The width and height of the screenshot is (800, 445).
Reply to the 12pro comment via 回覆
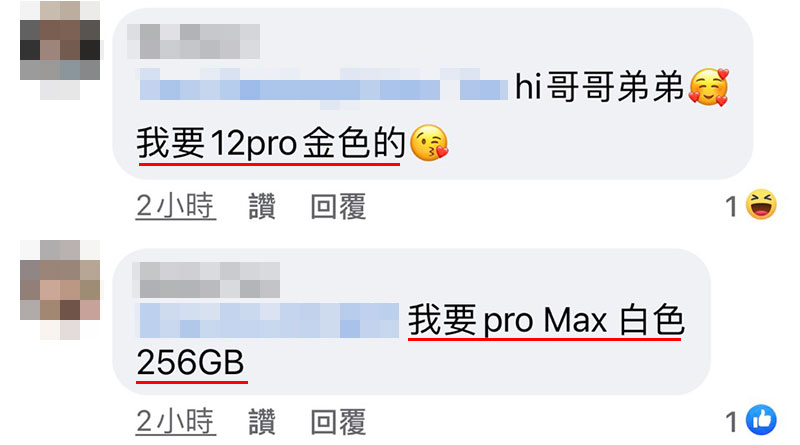338,206
